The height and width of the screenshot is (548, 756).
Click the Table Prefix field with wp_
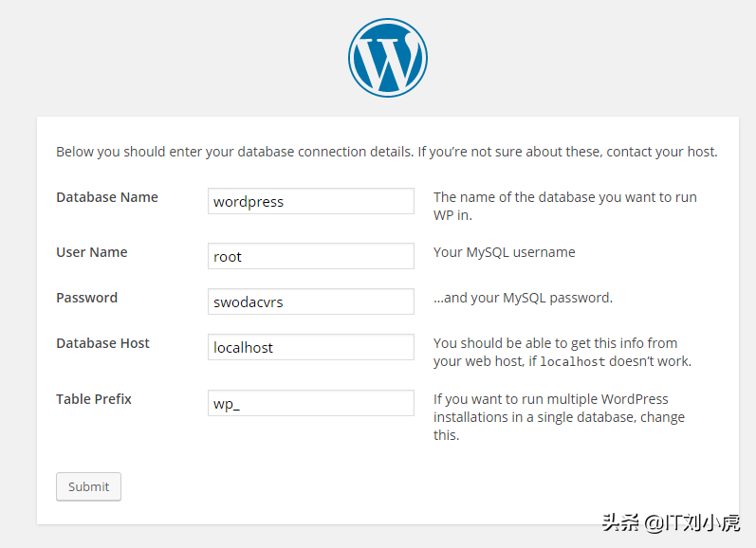coord(311,403)
